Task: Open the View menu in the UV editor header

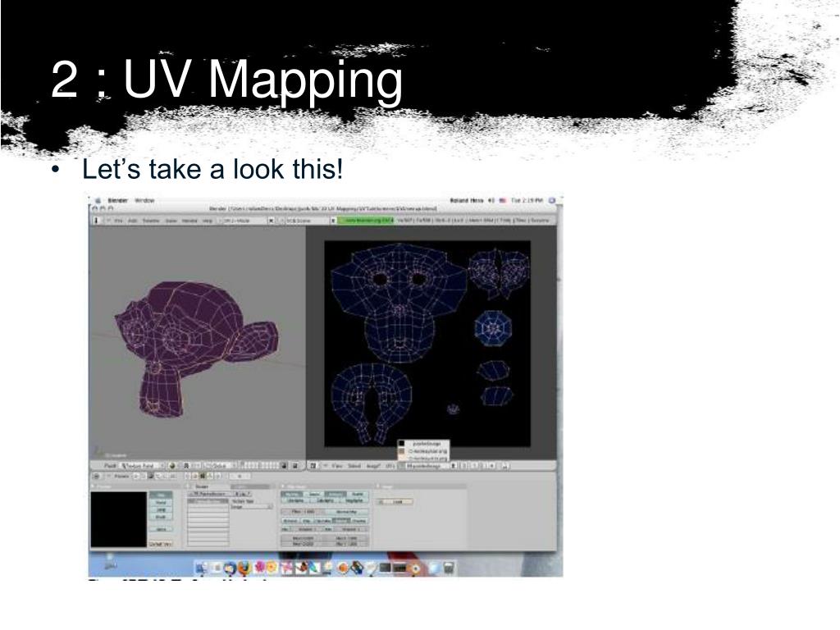Action: tap(336, 466)
